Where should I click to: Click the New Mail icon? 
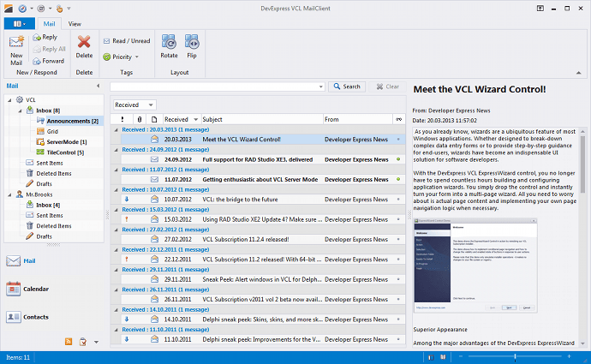tap(16, 42)
